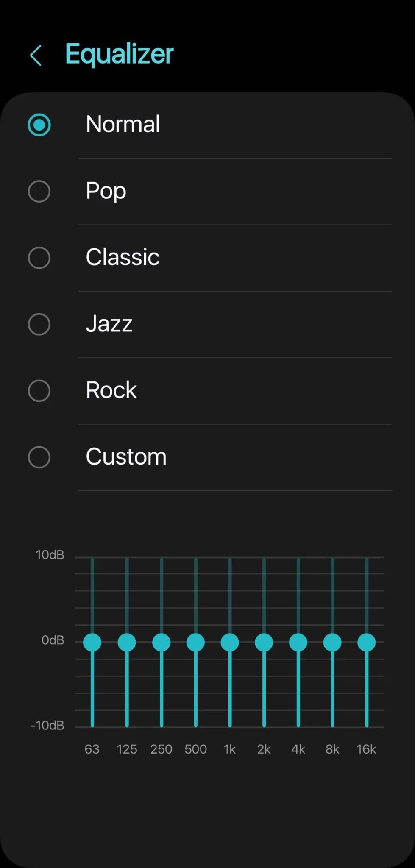The image size is (415, 868).
Task: Click the 63Hz frequency slider handle
Action: click(x=92, y=642)
